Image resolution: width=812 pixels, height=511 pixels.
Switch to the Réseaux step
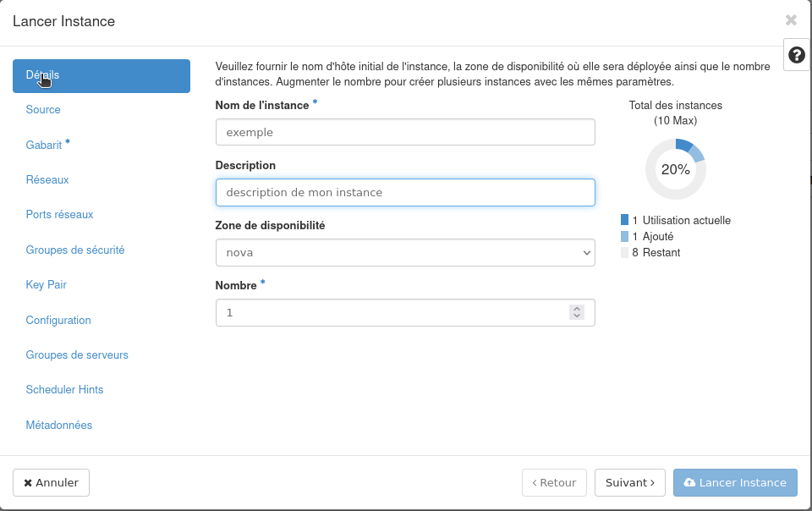(x=47, y=179)
